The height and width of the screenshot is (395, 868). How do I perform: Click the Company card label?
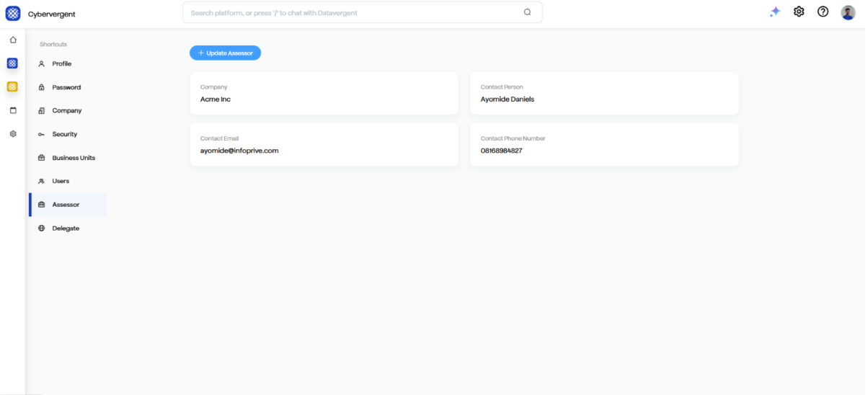(213, 87)
